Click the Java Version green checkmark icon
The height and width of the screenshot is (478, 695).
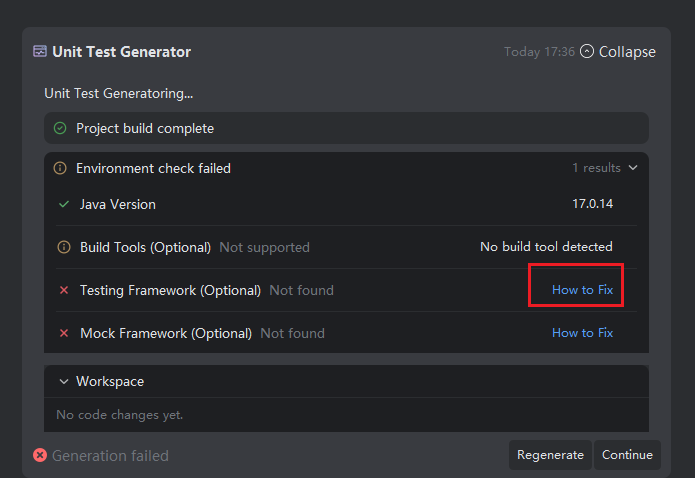64,204
